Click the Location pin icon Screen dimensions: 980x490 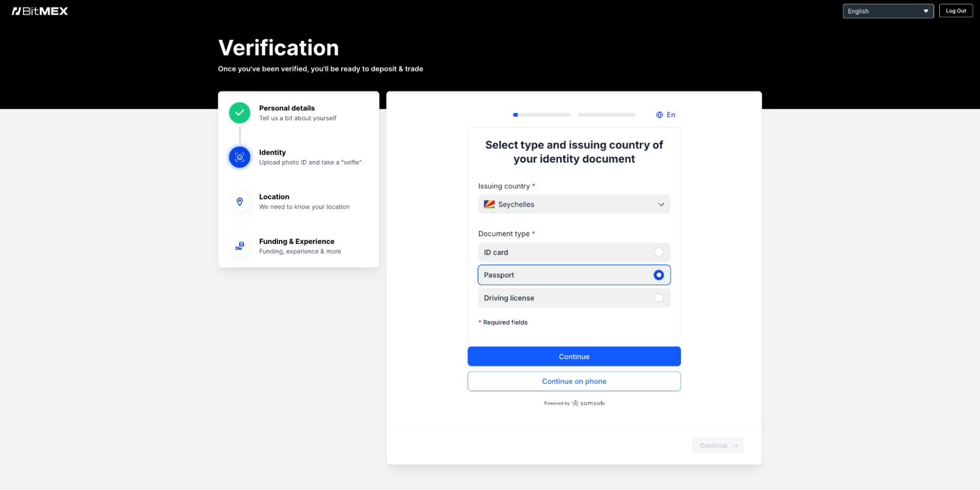[x=240, y=201]
